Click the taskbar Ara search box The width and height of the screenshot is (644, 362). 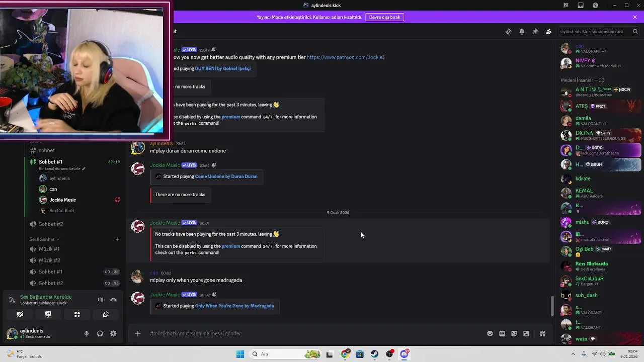285,354
